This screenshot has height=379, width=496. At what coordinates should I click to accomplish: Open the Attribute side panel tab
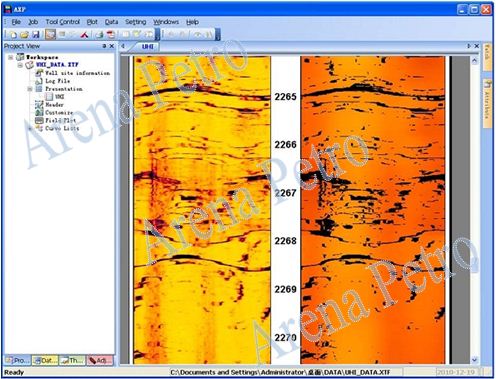(488, 103)
